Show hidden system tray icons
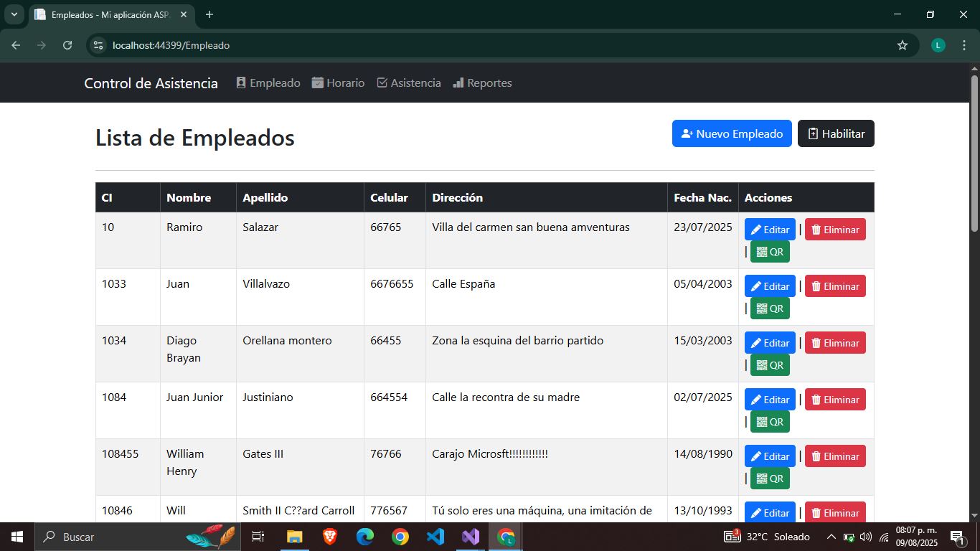 [x=831, y=537]
